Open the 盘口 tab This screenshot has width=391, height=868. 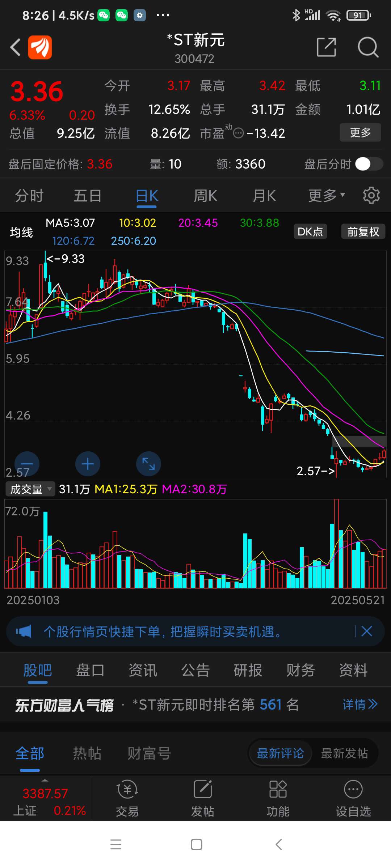(x=90, y=670)
